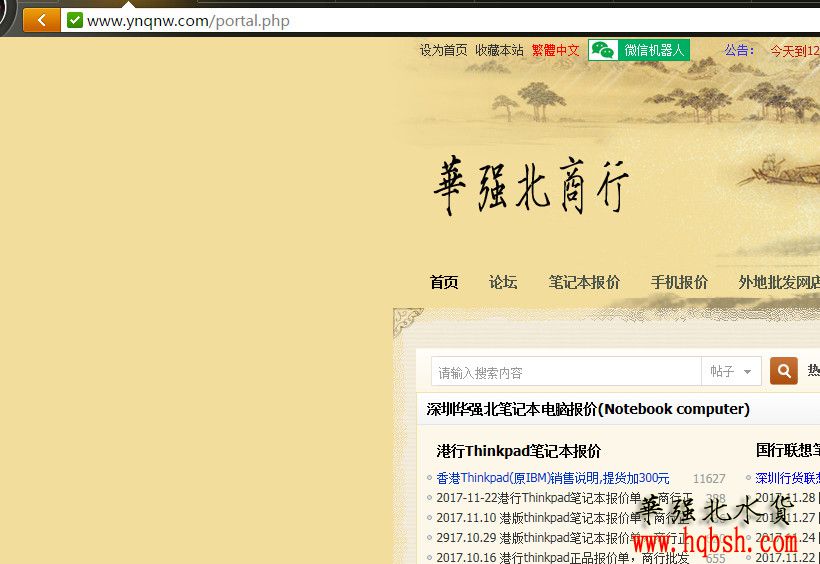Open 2017-11-22港行Thinkpad笔记本报价单 post
The width and height of the screenshot is (820, 564).
tap(564, 498)
